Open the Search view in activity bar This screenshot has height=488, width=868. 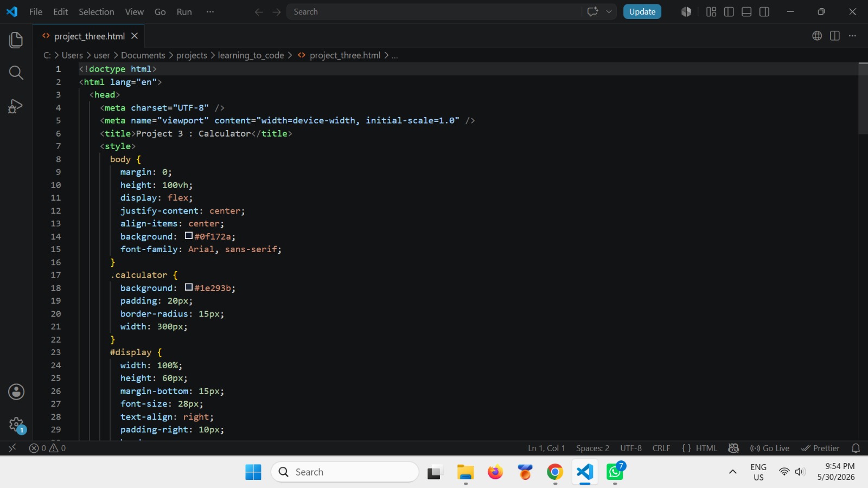pos(16,73)
